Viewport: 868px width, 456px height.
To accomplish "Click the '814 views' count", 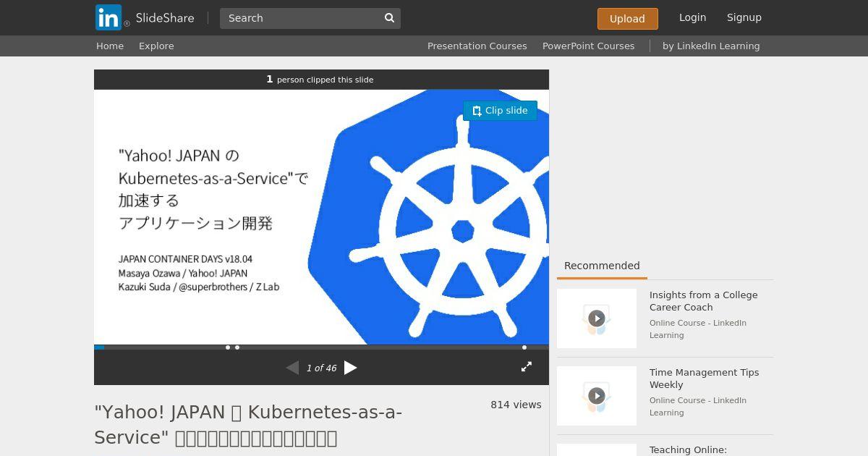I will pyautogui.click(x=516, y=405).
